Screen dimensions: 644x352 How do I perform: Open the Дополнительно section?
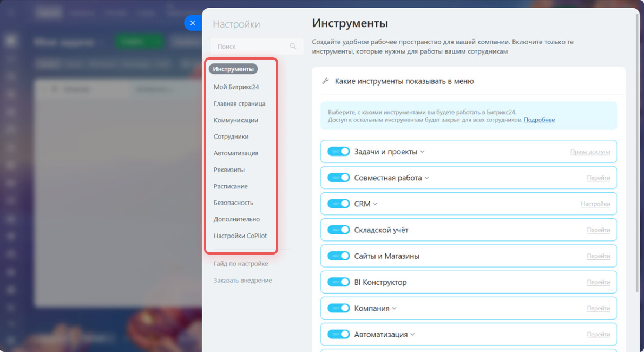(x=236, y=219)
